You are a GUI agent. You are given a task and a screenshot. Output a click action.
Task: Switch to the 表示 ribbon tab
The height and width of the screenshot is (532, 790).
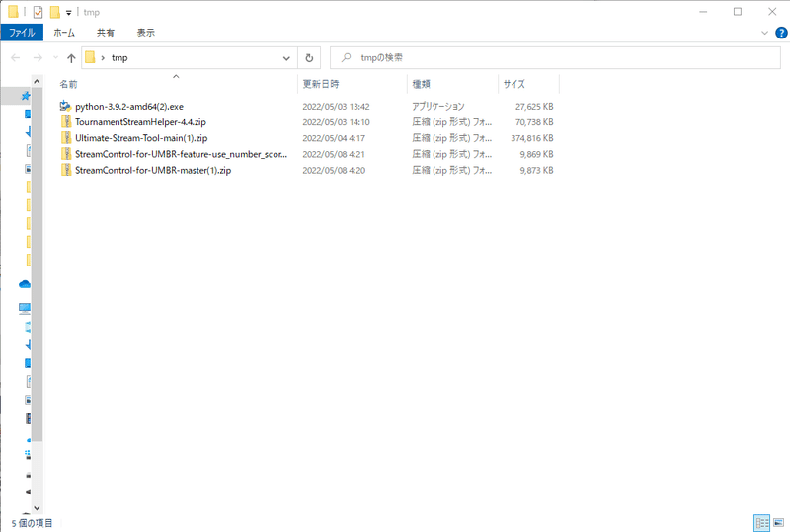pyautogui.click(x=145, y=33)
